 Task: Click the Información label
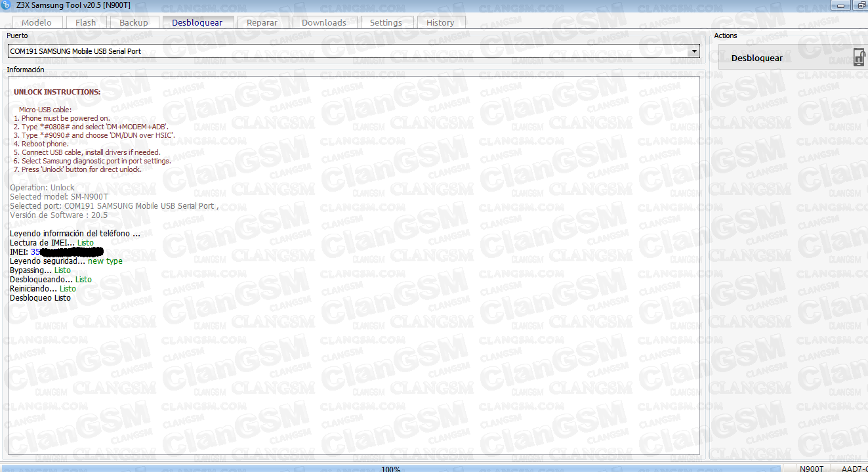[26, 70]
